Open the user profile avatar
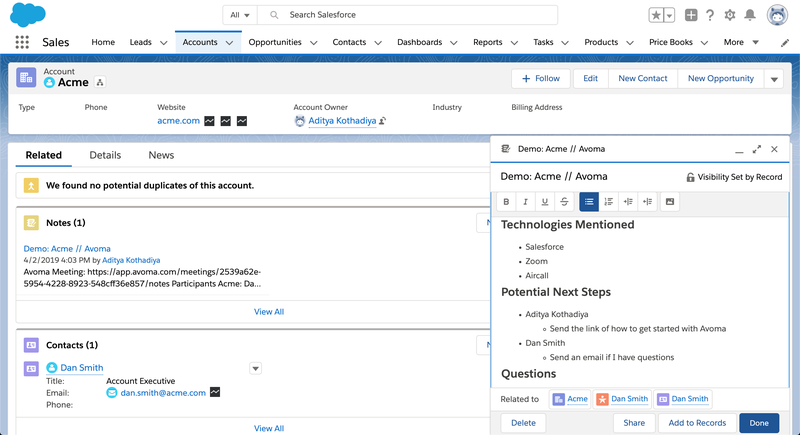The width and height of the screenshot is (800, 435). tap(777, 15)
